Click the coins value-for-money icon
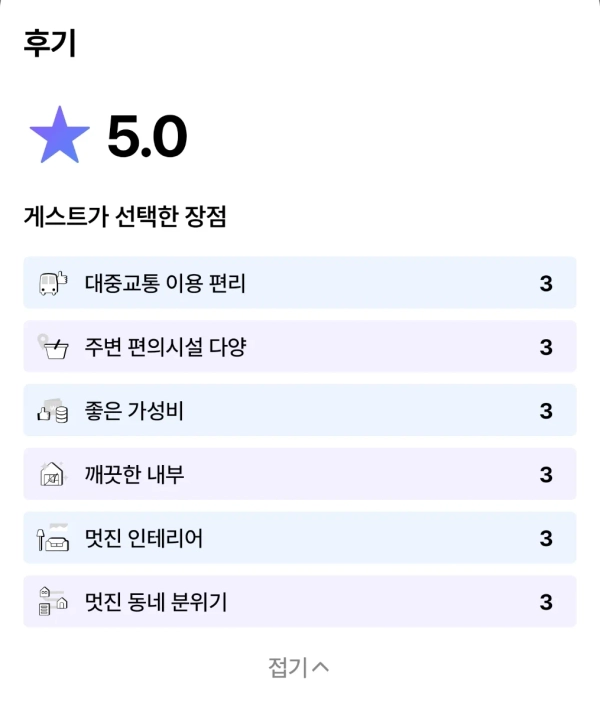This screenshot has height=709, width=600. (53, 411)
